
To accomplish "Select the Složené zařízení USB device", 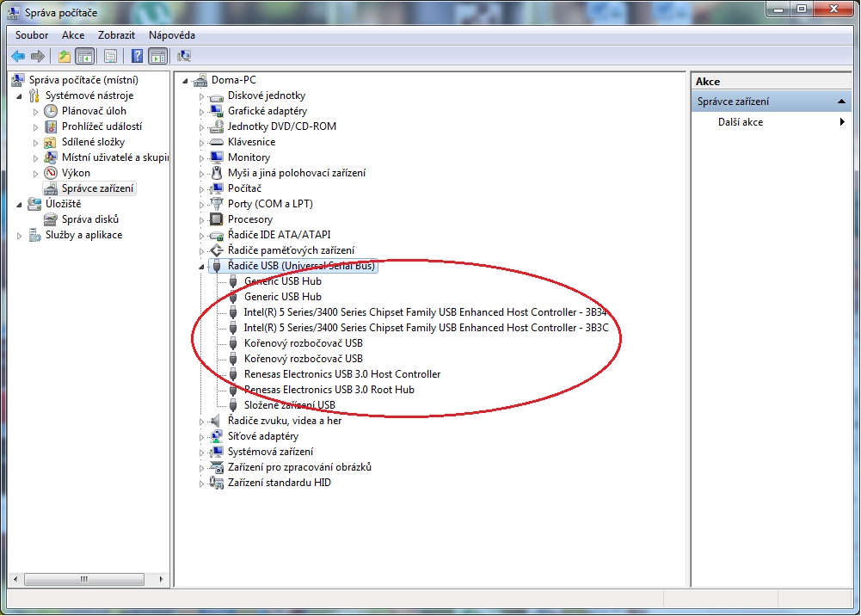I will point(289,405).
